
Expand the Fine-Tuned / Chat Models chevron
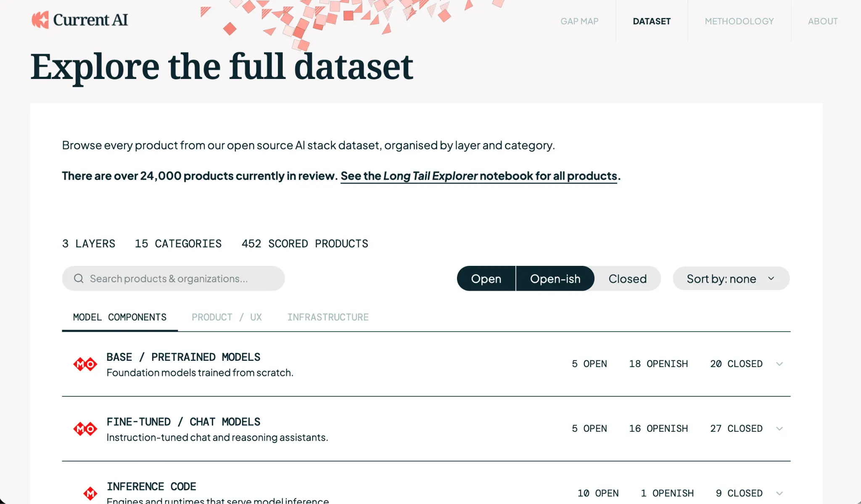[x=779, y=429]
